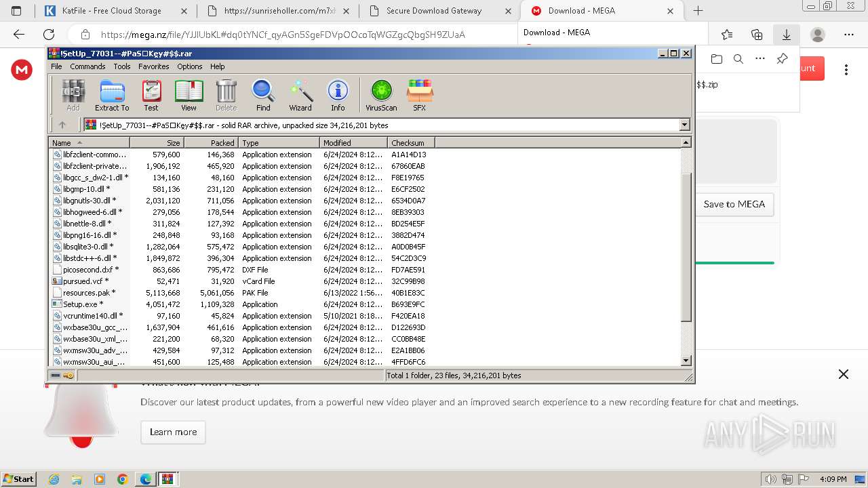Open the Edge favorites star button
Image resolution: width=868 pixels, height=488 pixels.
(x=727, y=35)
